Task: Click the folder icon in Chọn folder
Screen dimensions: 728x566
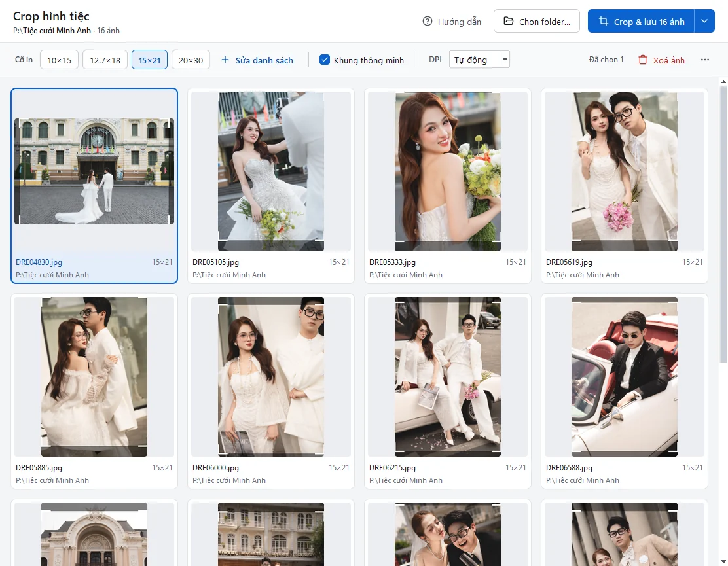Action: [x=509, y=22]
